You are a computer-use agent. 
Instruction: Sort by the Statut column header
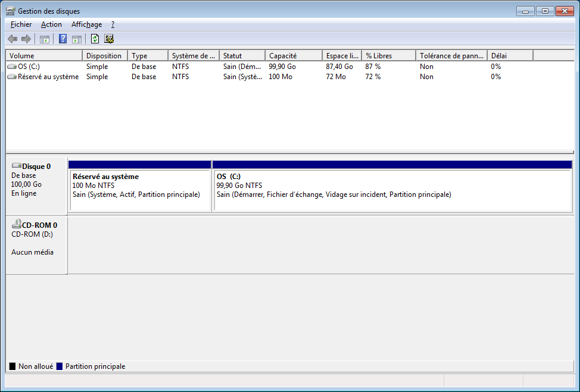(x=242, y=56)
